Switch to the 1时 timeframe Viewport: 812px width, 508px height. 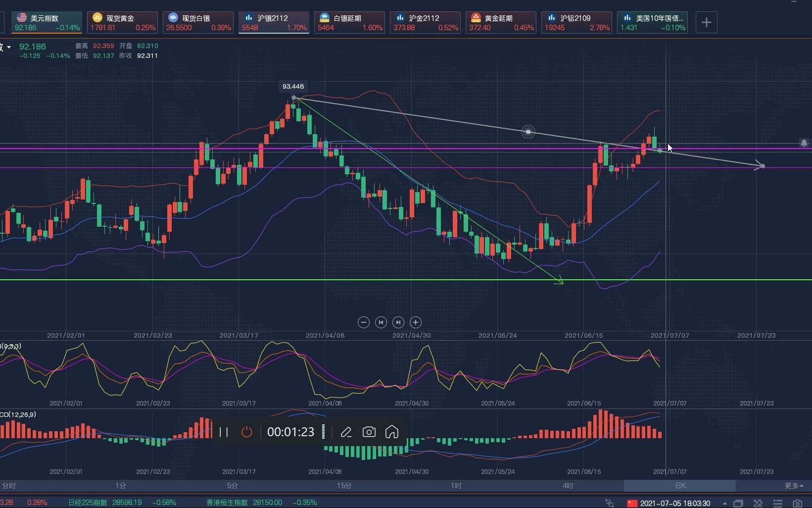[x=456, y=486]
